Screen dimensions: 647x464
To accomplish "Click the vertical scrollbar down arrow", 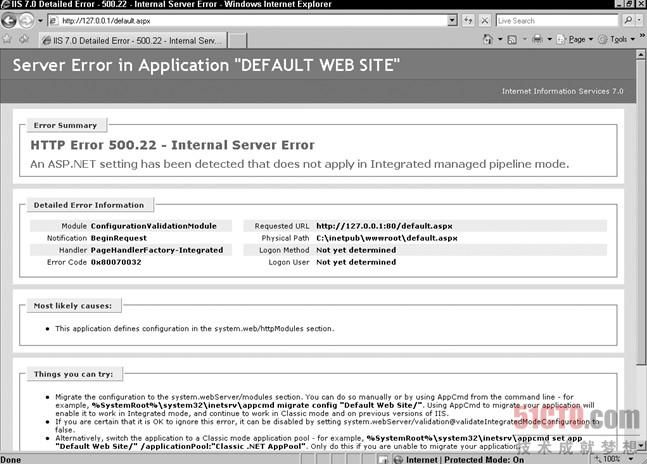I will click(x=641, y=445).
